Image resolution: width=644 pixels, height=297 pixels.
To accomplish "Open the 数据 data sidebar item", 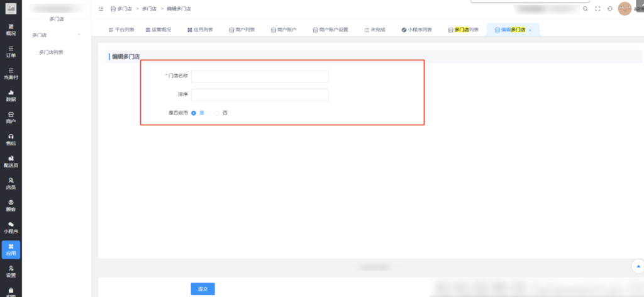I will point(11,96).
